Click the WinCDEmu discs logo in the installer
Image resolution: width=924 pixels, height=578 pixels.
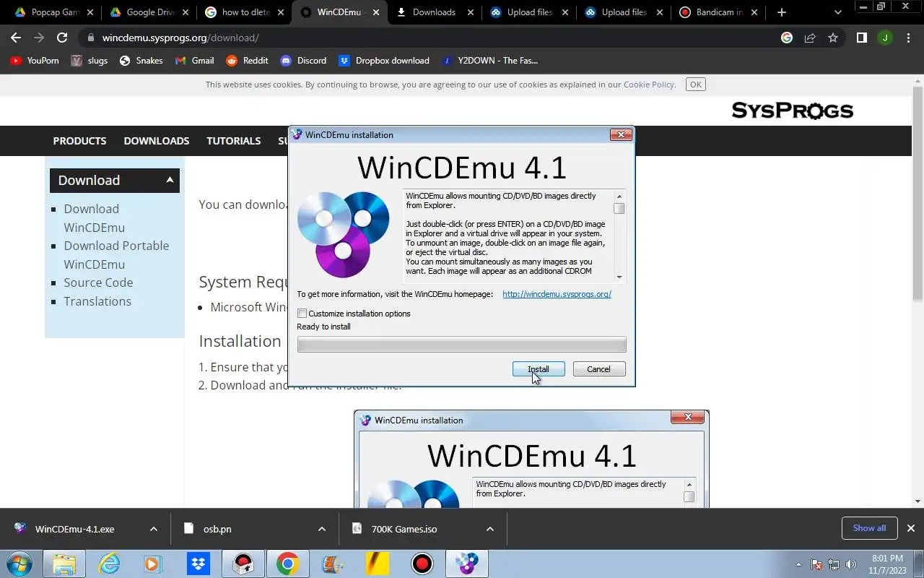(344, 234)
